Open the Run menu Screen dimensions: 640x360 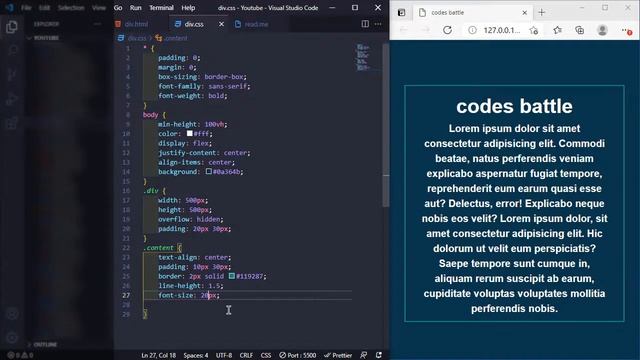pyautogui.click(x=136, y=8)
